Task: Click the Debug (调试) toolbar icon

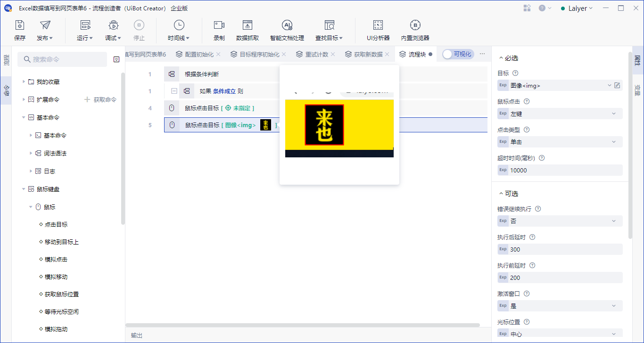Action: tap(113, 25)
